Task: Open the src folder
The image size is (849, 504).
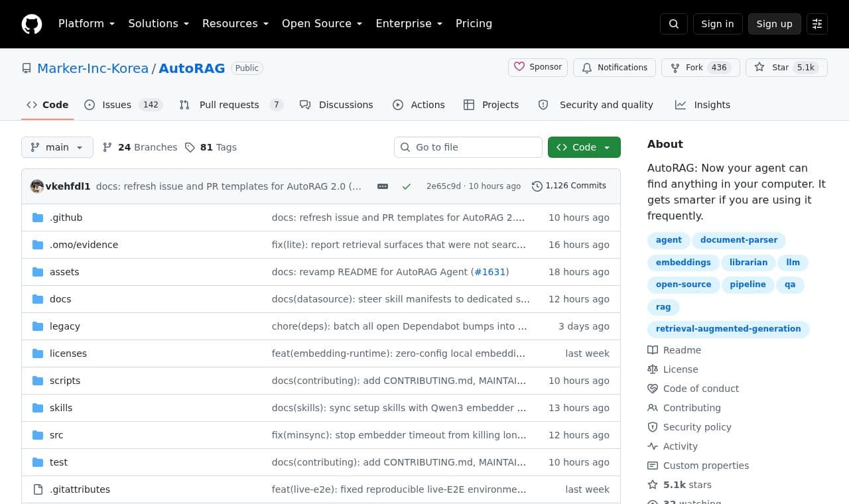Action: [56, 435]
